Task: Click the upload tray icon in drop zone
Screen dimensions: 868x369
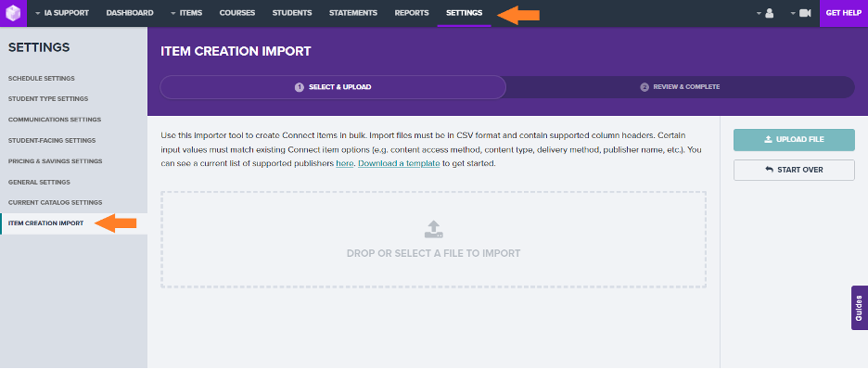Action: 433,230
